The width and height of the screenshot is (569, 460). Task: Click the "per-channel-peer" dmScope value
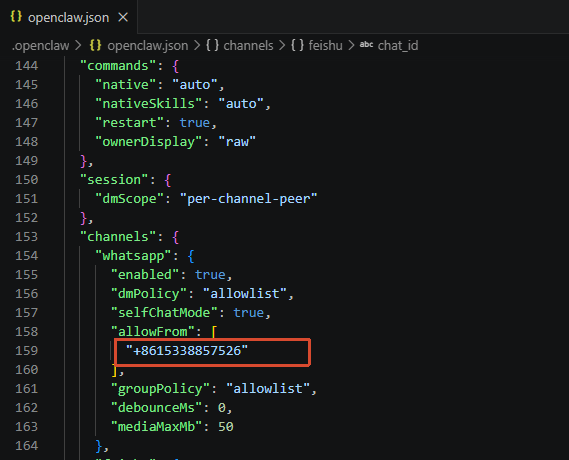248,199
